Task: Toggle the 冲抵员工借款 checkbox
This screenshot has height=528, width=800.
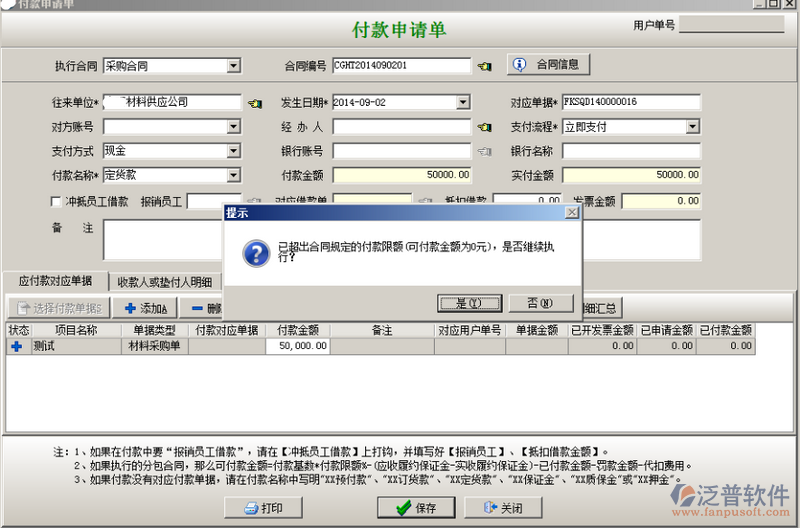Action: coord(56,202)
